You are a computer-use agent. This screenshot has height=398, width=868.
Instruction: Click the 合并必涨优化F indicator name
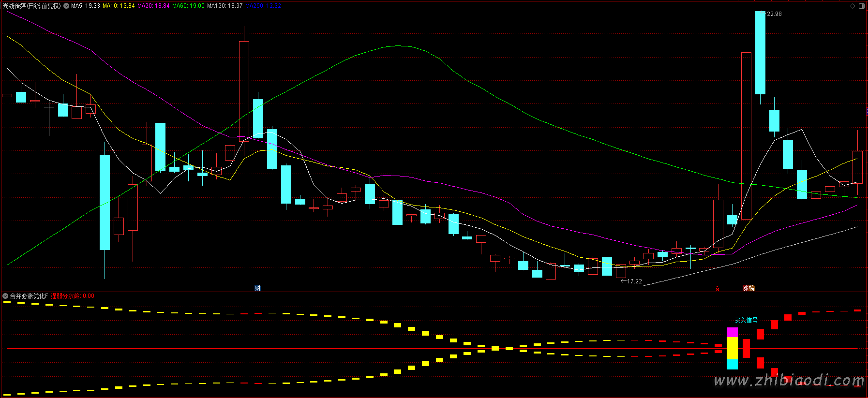point(29,296)
